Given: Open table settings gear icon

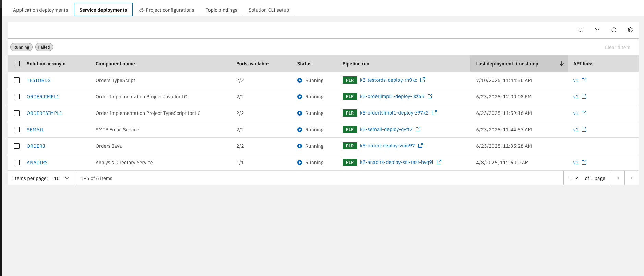Looking at the screenshot, I should coord(630,30).
